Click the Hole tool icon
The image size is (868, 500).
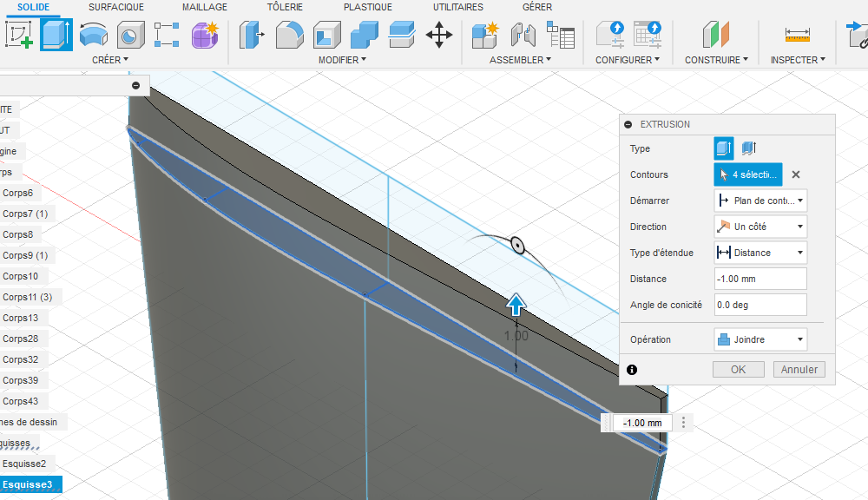pyautogui.click(x=130, y=35)
